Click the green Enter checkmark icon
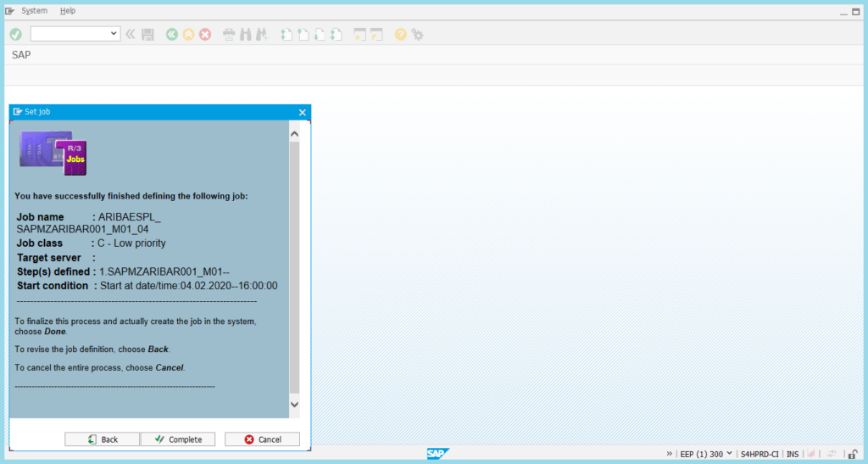The width and height of the screenshot is (868, 464). 15,34
